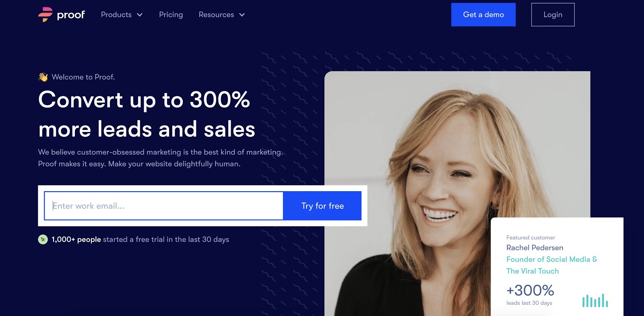
Task: Click the Get a demo button
Action: tap(483, 14)
